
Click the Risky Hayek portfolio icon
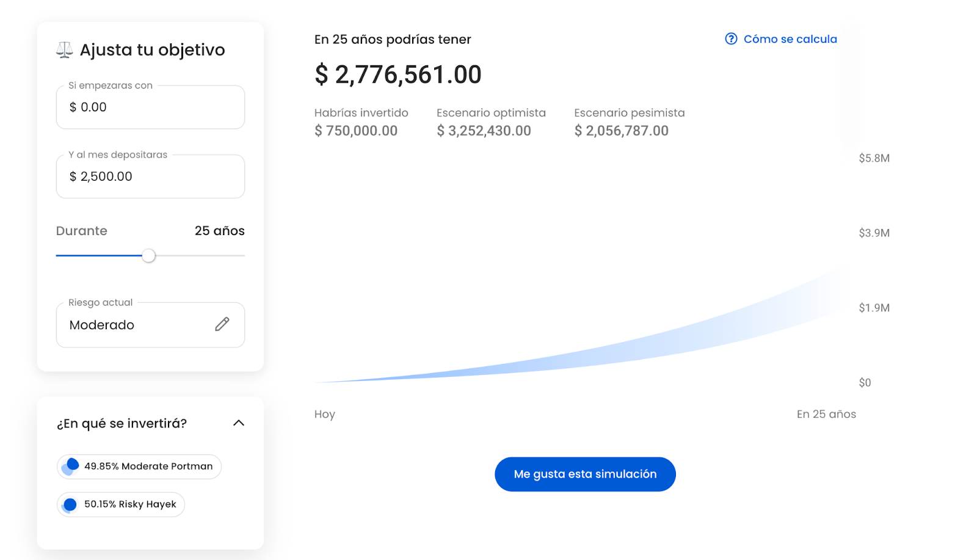point(70,504)
